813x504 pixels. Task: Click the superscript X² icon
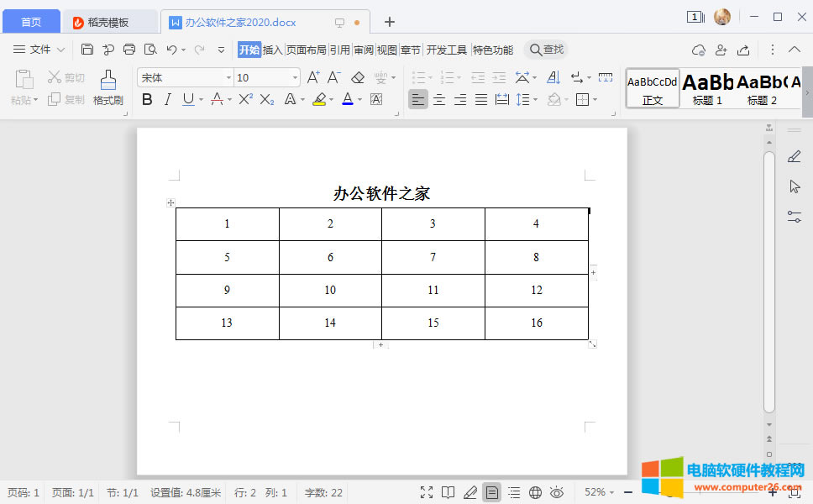(244, 100)
